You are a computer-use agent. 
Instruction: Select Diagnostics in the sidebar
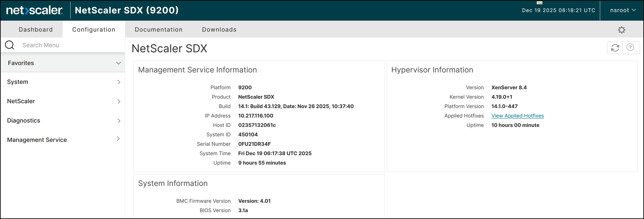23,121
